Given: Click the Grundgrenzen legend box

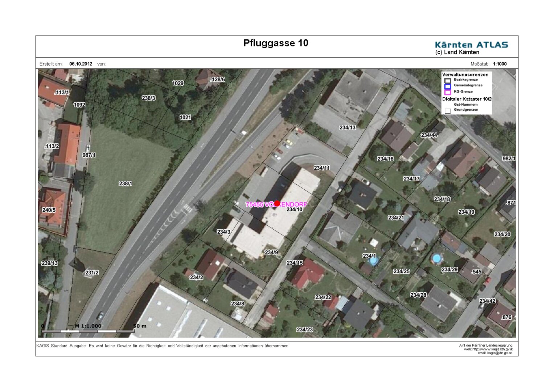Looking at the screenshot, I should point(448,111).
